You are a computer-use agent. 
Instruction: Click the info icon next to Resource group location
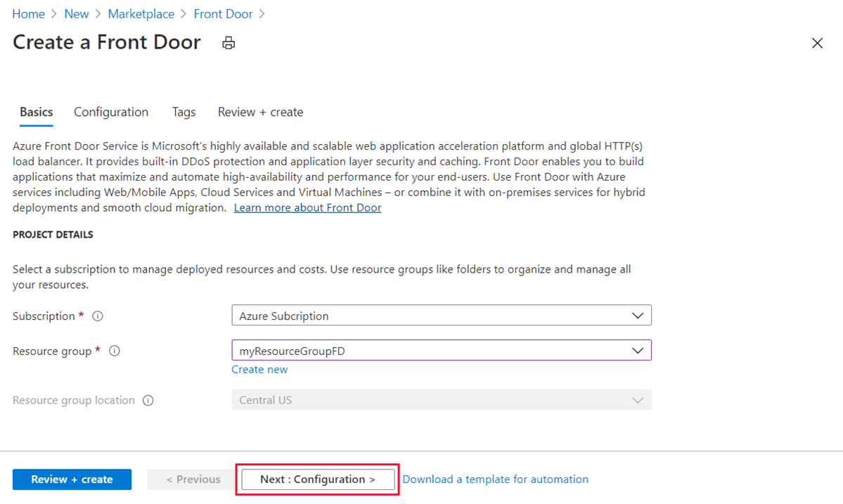148,400
